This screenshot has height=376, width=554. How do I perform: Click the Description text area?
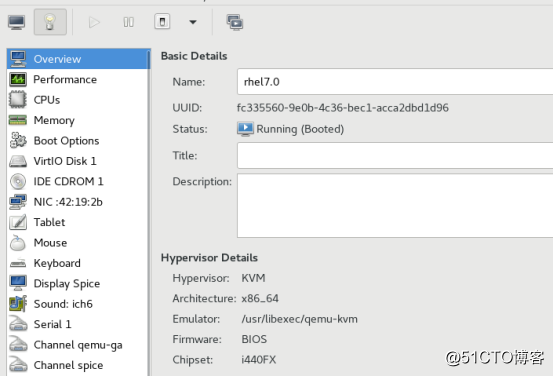(395, 206)
